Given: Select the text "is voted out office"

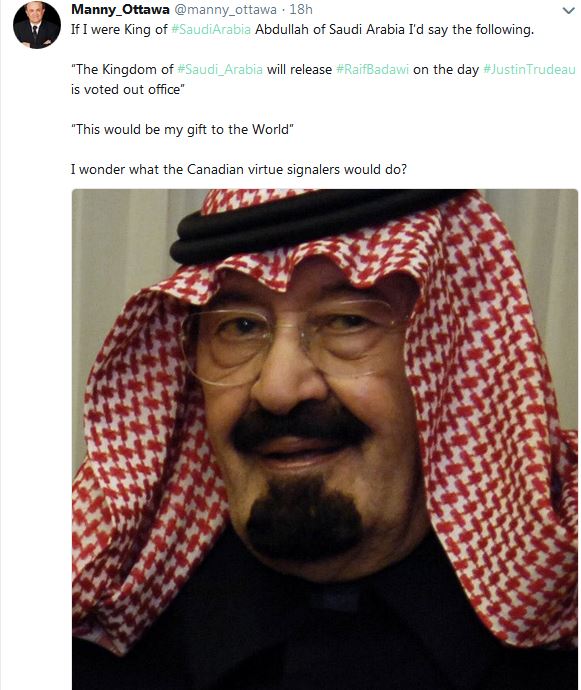Looking at the screenshot, I should point(128,89).
